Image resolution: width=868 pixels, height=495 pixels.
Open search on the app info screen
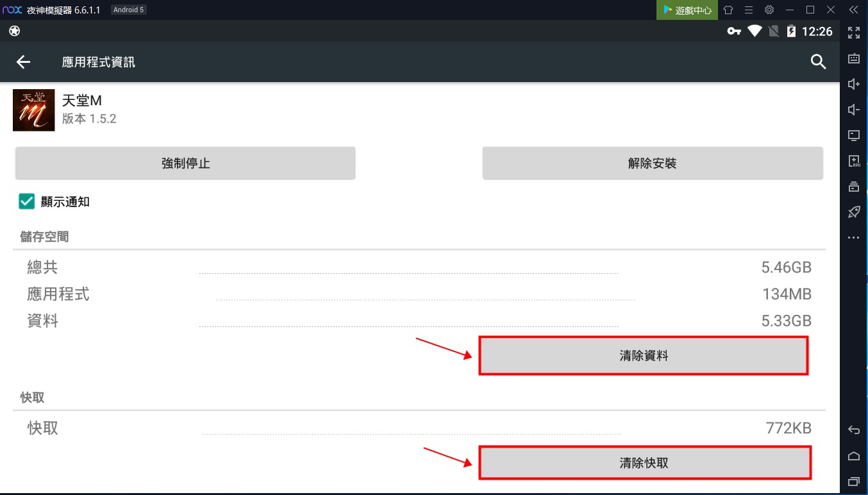(x=818, y=62)
